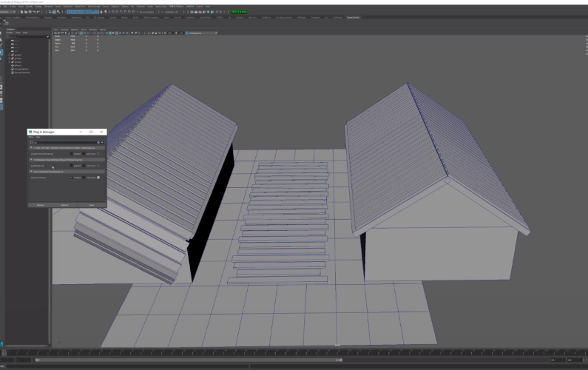Select the Select Tool arrow in the toolbox
Image resolution: width=588 pixels, height=370 pixels.
click(x=1, y=33)
